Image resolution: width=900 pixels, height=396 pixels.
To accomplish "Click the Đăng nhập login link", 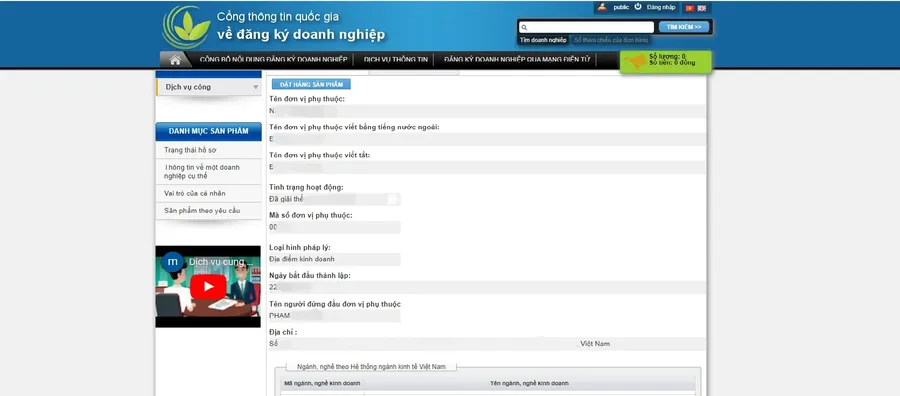I will 661,7.
